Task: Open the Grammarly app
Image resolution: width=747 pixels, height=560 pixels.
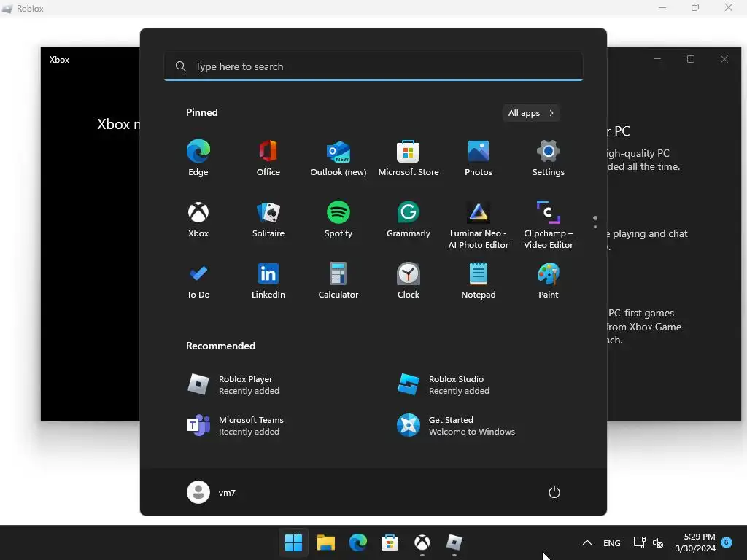Action: coord(409,219)
